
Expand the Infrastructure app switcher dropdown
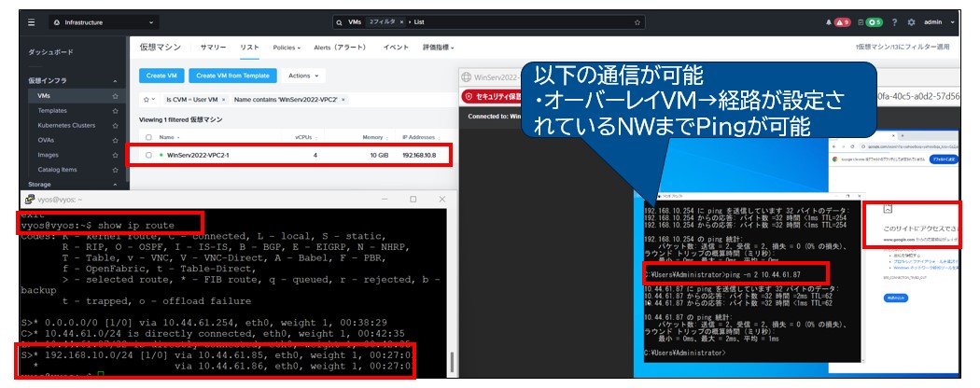click(151, 21)
